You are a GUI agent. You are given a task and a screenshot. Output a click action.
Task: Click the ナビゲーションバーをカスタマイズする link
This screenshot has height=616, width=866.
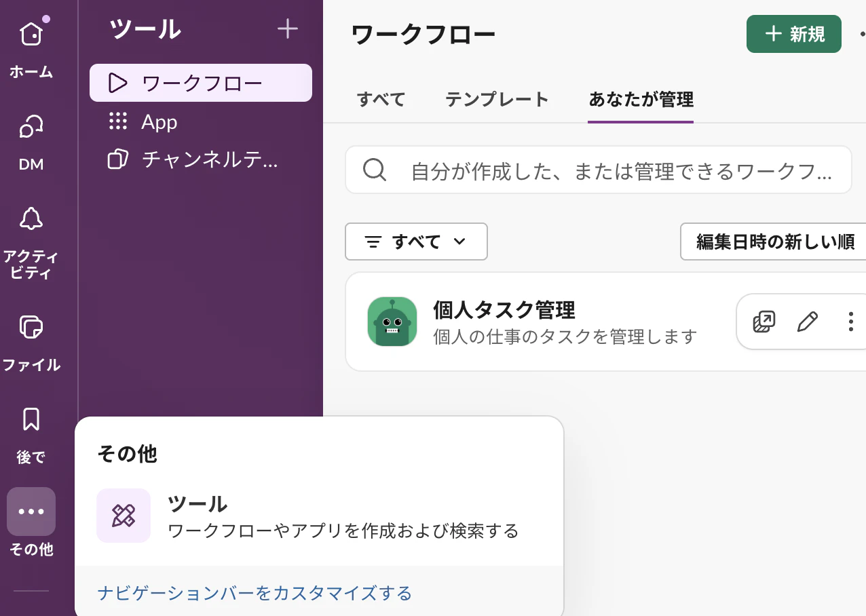(x=255, y=594)
